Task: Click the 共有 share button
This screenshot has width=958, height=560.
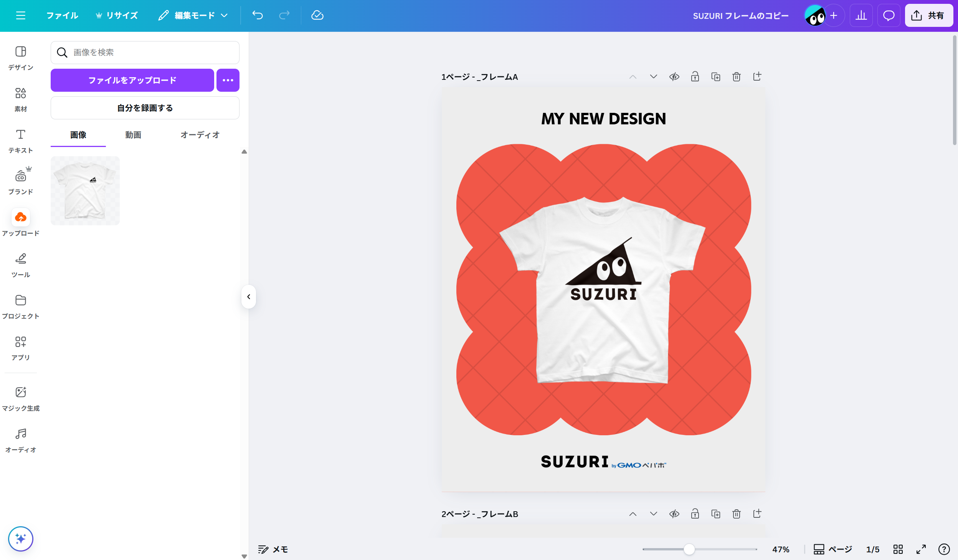Action: click(x=929, y=16)
